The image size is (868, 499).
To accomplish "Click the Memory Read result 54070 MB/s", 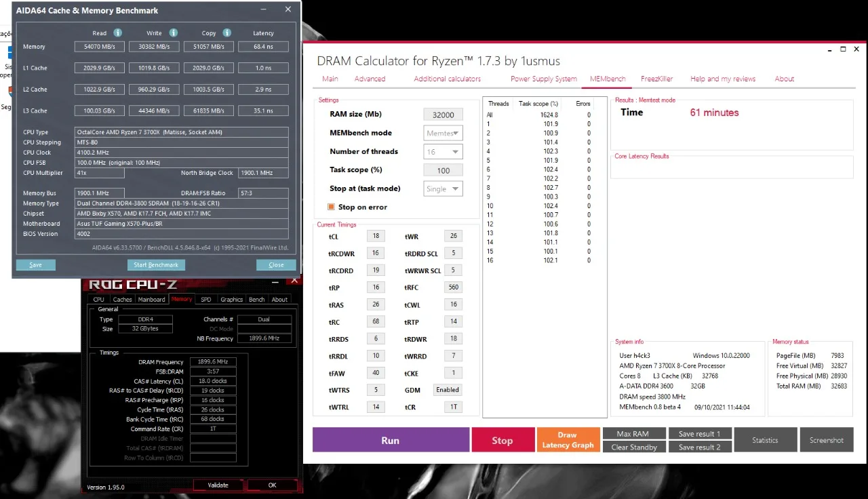I will click(100, 47).
